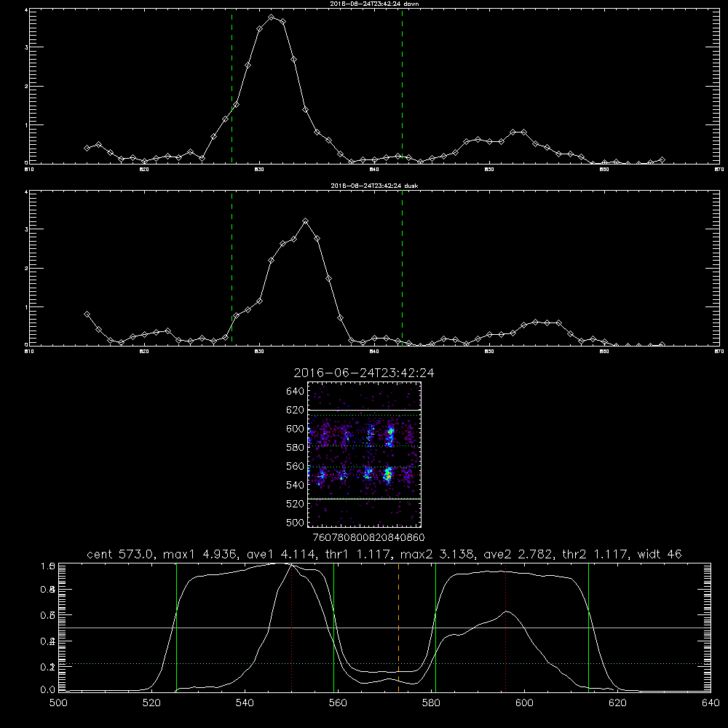Click the first diamond marker of the dusk curve
Image resolution: width=728 pixels, height=728 pixels.
click(x=87, y=314)
